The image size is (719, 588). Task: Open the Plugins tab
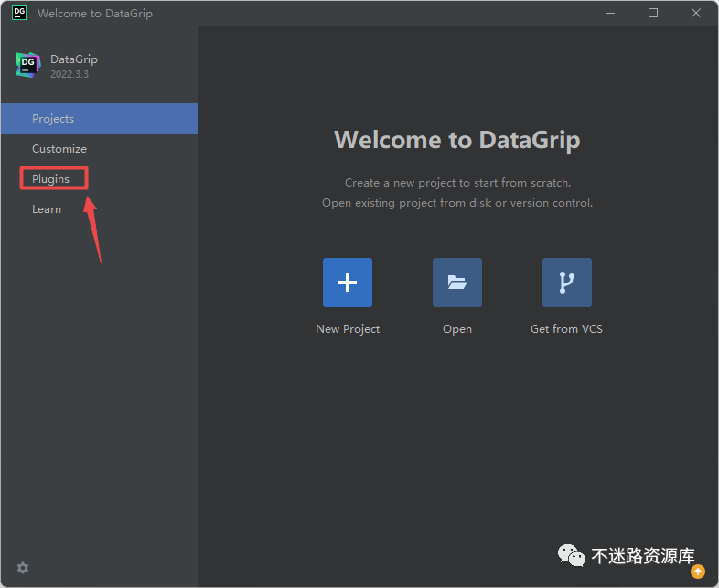coord(99,178)
